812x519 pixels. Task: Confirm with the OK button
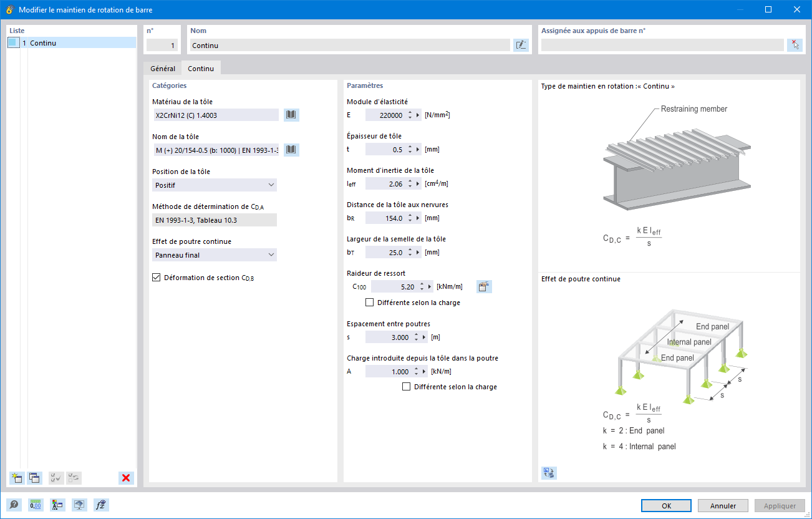pyautogui.click(x=666, y=506)
